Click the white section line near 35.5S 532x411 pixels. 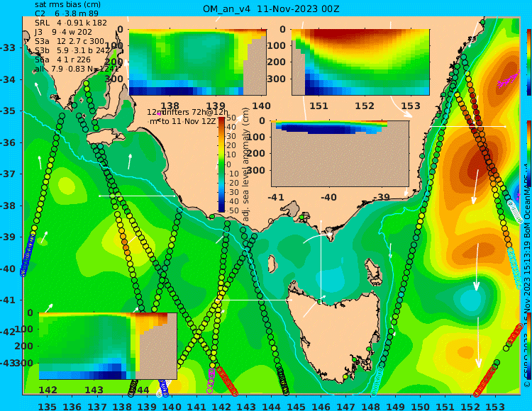467,127
